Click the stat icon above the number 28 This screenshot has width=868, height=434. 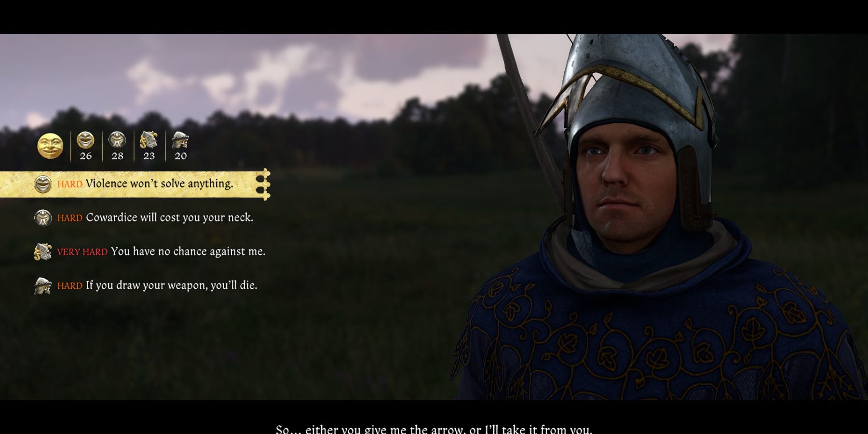(x=117, y=140)
